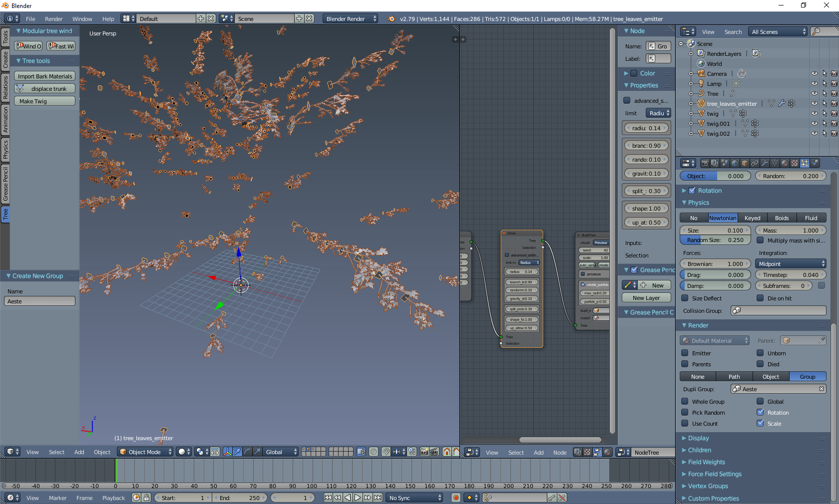Jump to first frame in timeline
The image size is (839, 504).
point(328,498)
